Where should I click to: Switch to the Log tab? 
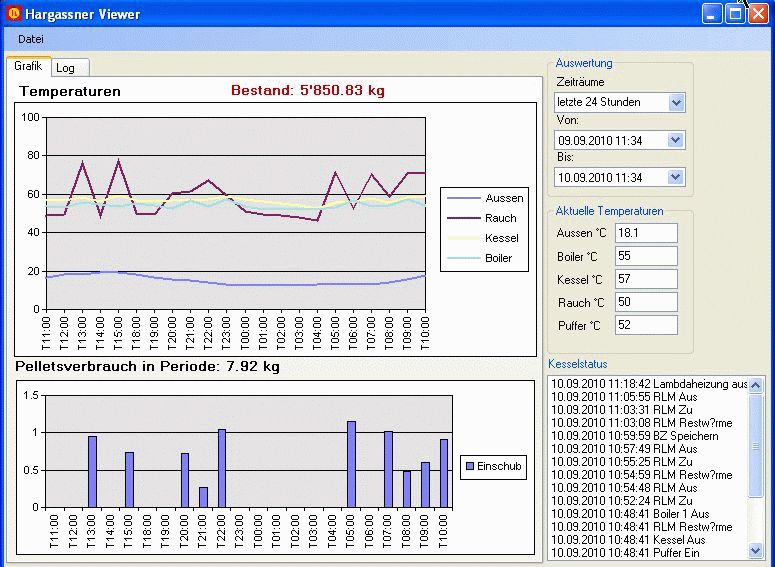[66, 68]
